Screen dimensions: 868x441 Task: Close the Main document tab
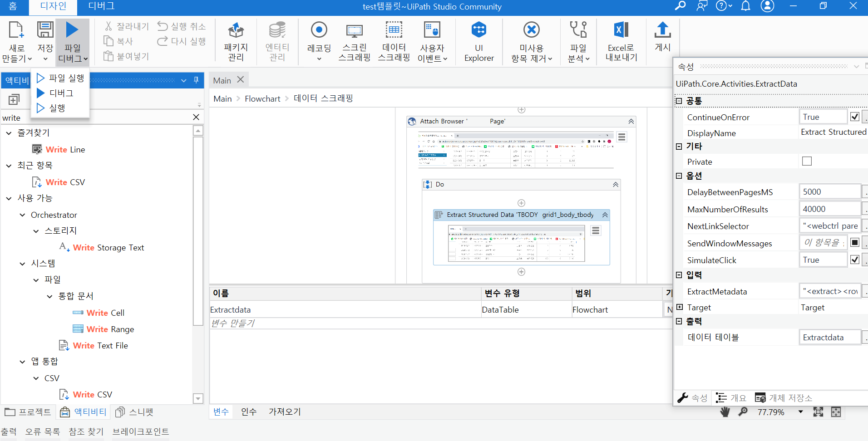tap(241, 79)
